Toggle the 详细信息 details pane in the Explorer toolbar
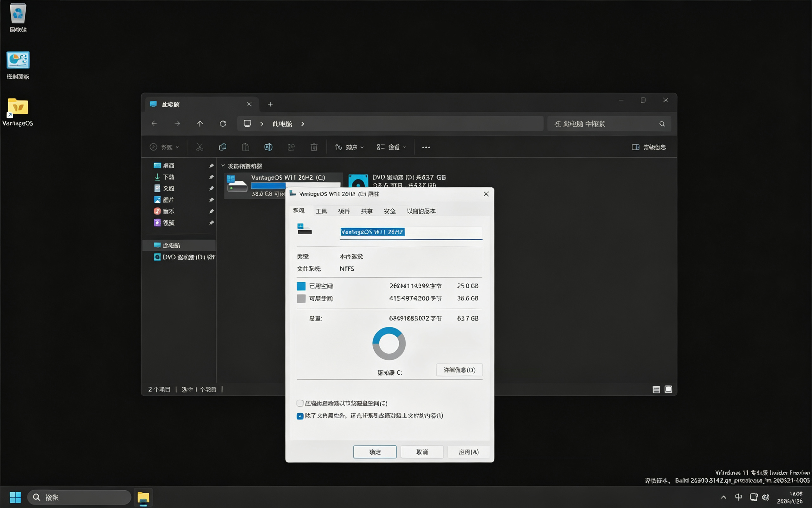This screenshot has height=508, width=812. coord(649,147)
